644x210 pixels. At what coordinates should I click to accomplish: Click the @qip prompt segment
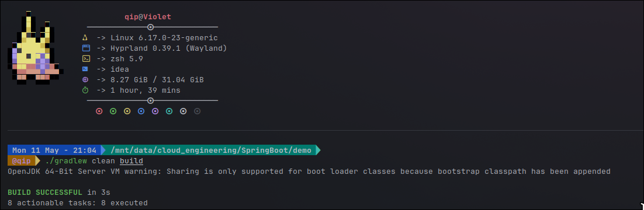(x=22, y=161)
